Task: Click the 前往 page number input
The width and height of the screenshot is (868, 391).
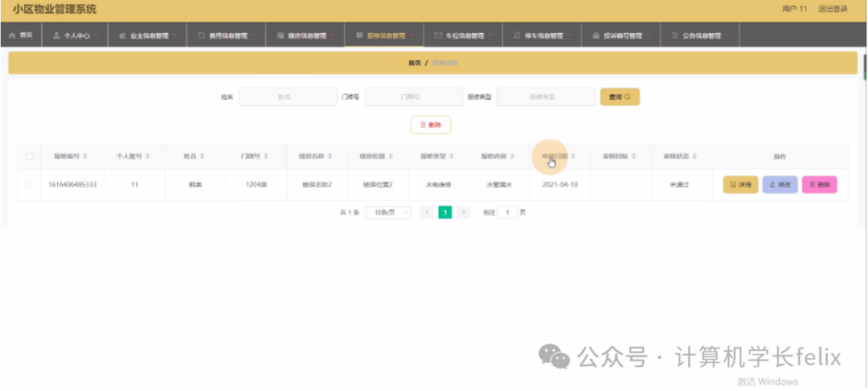Action: pos(507,213)
